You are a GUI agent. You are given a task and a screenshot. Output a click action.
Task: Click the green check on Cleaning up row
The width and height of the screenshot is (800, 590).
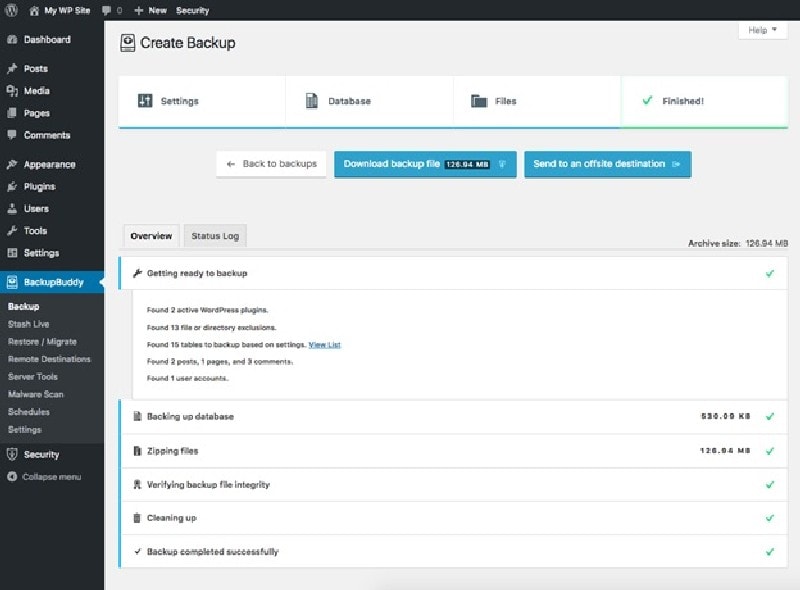click(x=770, y=518)
